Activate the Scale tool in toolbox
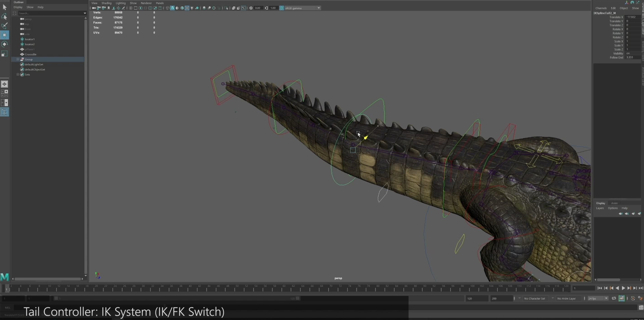Screen dimensions: 644x320 (5, 53)
